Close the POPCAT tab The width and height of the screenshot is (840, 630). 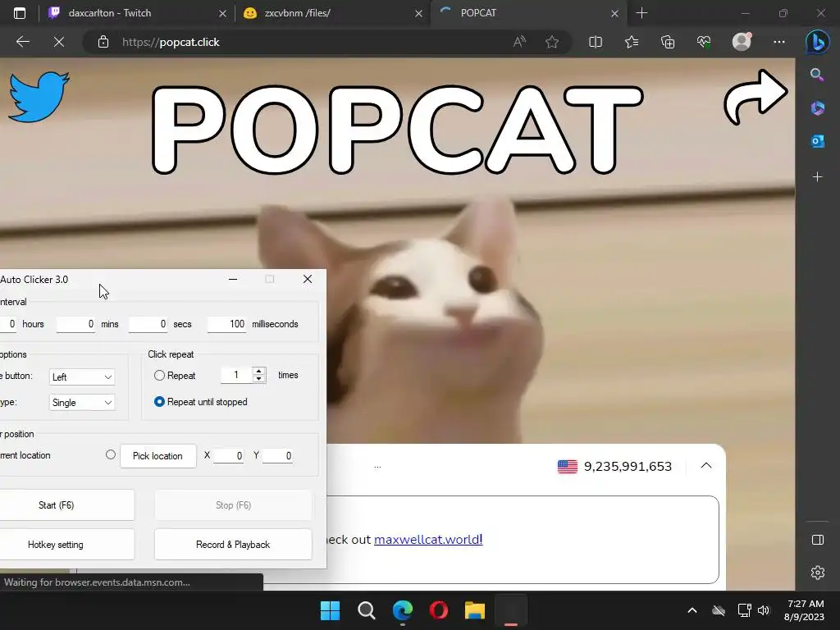pyautogui.click(x=614, y=13)
